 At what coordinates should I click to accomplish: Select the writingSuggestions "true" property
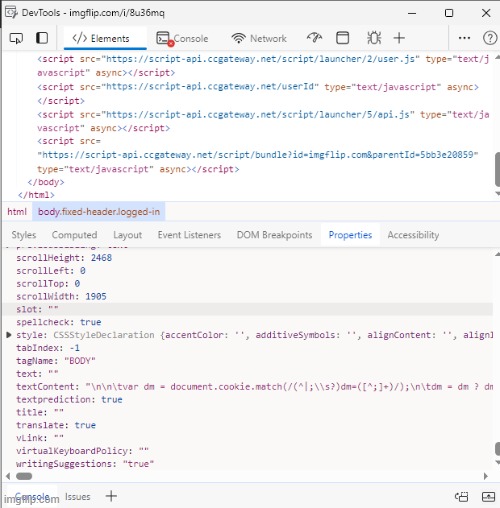tap(85, 464)
